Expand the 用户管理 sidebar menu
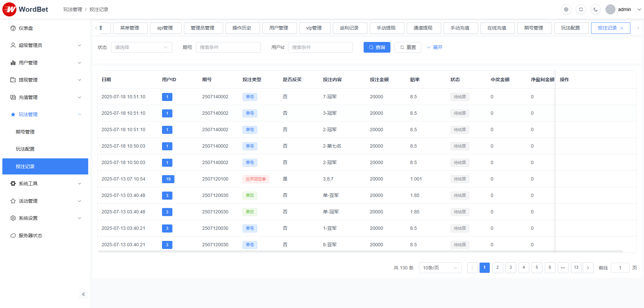Image resolution: width=644 pixels, height=308 pixels. coord(45,63)
